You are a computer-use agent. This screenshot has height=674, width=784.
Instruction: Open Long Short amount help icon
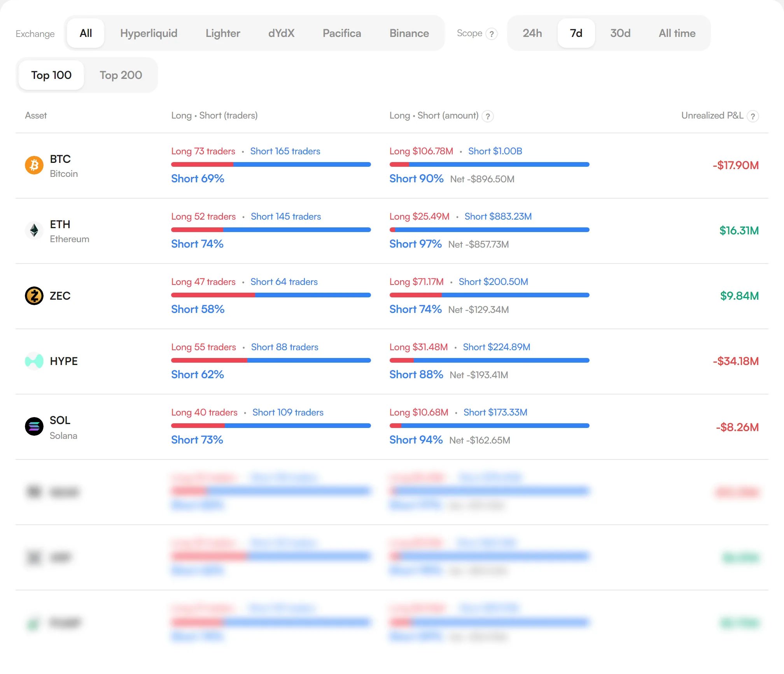point(488,116)
